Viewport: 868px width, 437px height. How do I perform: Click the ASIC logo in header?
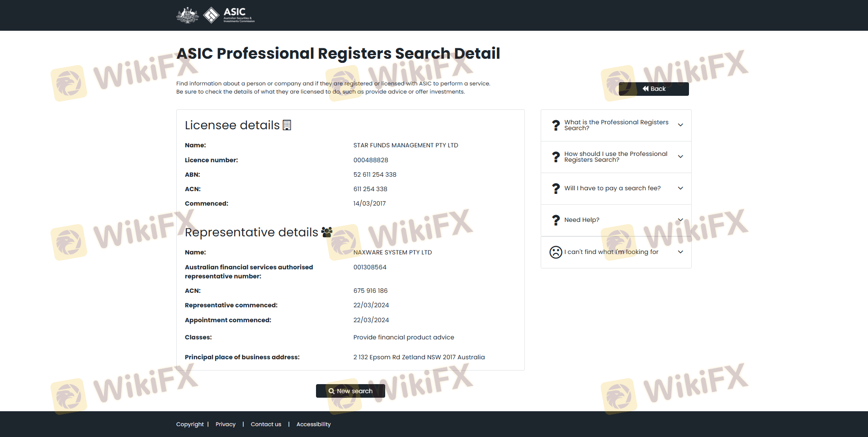click(229, 15)
